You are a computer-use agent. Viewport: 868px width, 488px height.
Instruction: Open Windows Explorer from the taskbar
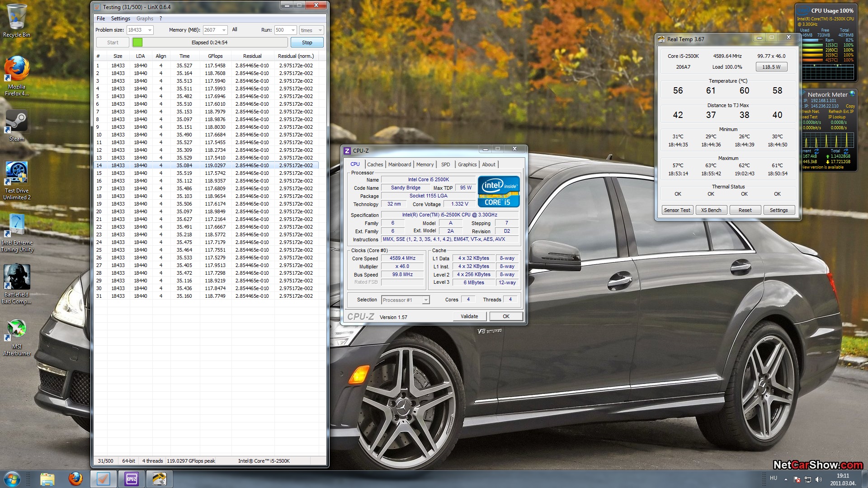click(x=47, y=479)
